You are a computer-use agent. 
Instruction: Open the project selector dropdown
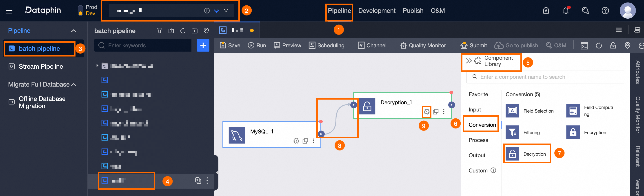click(x=226, y=11)
